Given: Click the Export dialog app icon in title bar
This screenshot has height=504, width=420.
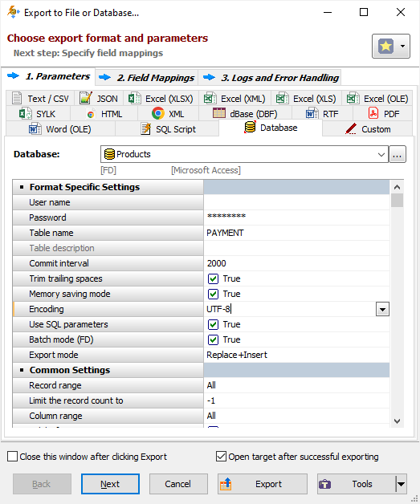Looking at the screenshot, I should click(x=14, y=12).
